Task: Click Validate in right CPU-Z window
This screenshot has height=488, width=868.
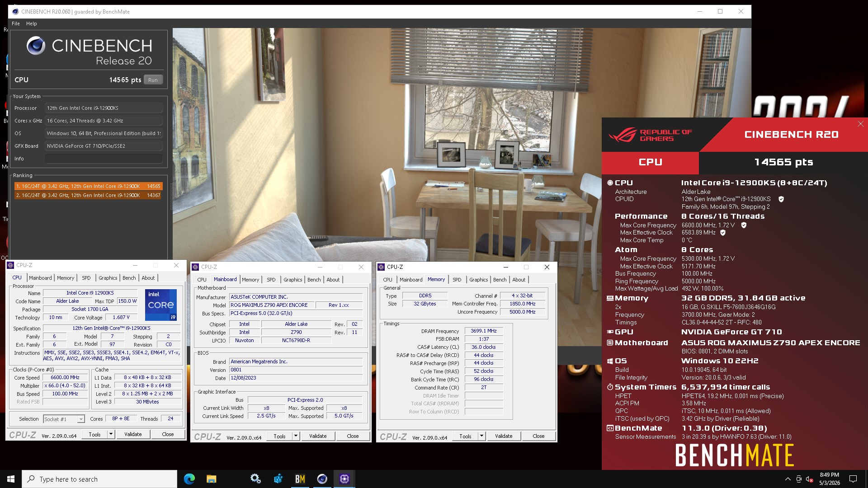Action: point(504,436)
